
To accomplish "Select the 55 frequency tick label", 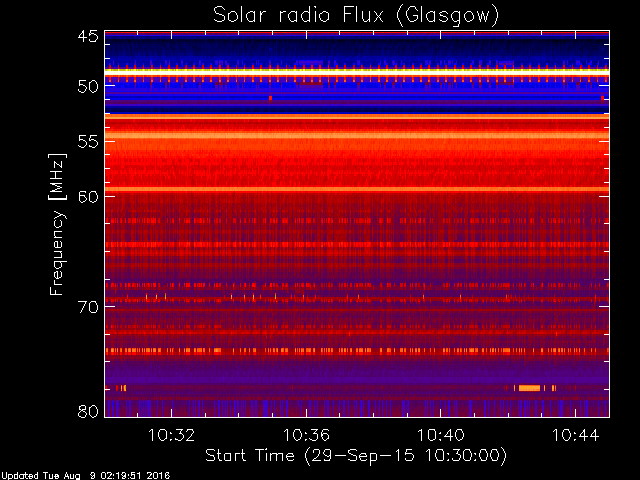I will coord(88,142).
